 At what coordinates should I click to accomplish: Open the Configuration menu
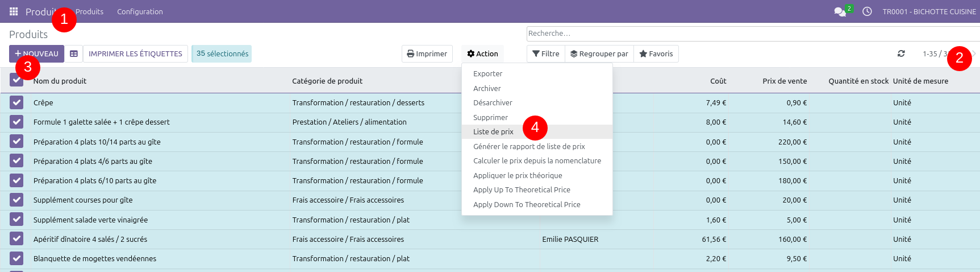click(140, 11)
